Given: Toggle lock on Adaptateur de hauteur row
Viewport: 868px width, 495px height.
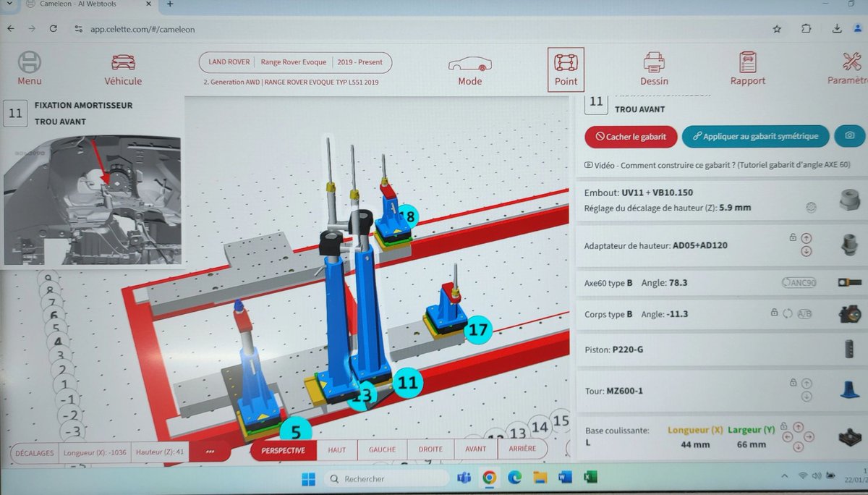Looking at the screenshot, I should pos(793,237).
